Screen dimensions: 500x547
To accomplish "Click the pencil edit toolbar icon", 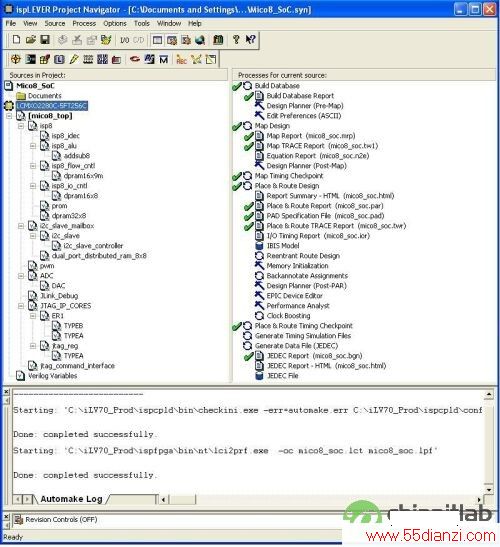I will (x=74, y=59).
